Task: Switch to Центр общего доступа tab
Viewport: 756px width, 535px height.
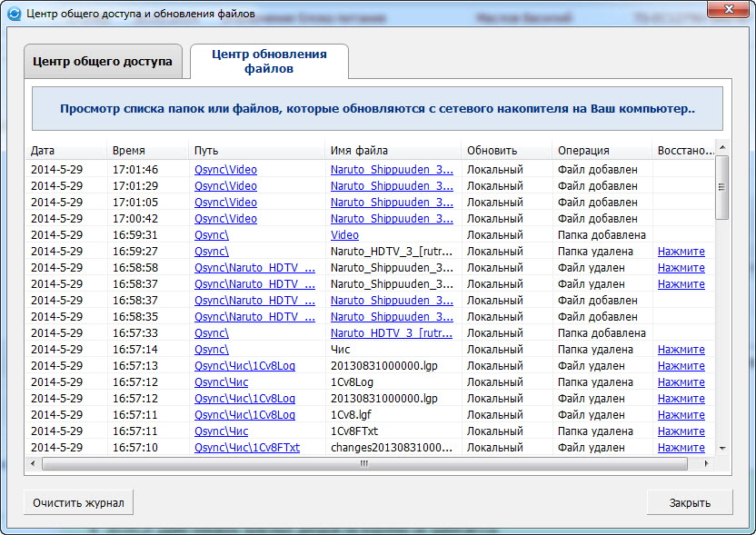Action: tap(103, 61)
